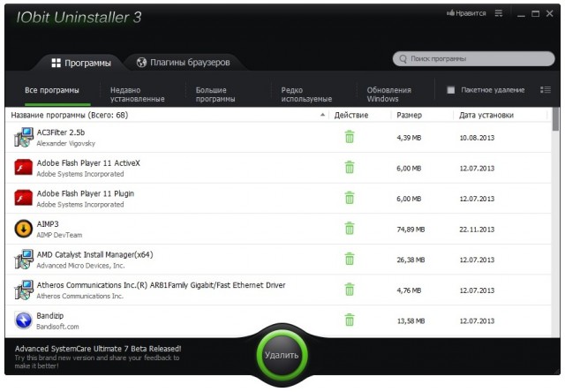This screenshot has width=565, height=392.
Task: Click the Название программы column header
Action: click(x=70, y=115)
